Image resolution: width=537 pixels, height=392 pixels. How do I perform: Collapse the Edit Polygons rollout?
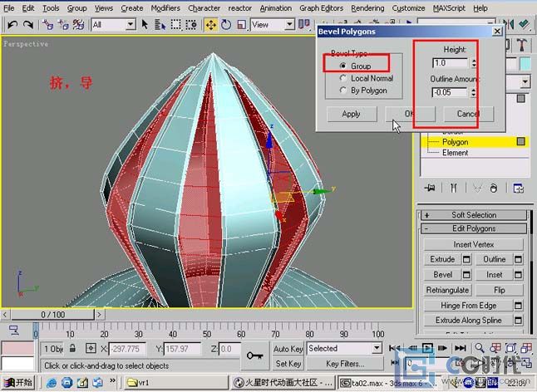click(474, 228)
